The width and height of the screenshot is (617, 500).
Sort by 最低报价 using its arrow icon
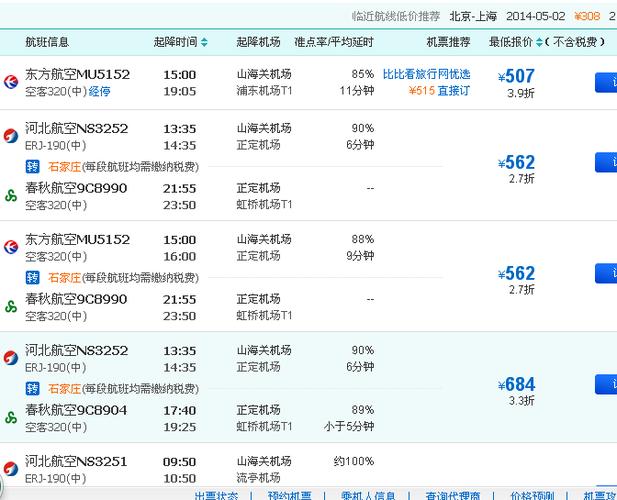[x=539, y=42]
